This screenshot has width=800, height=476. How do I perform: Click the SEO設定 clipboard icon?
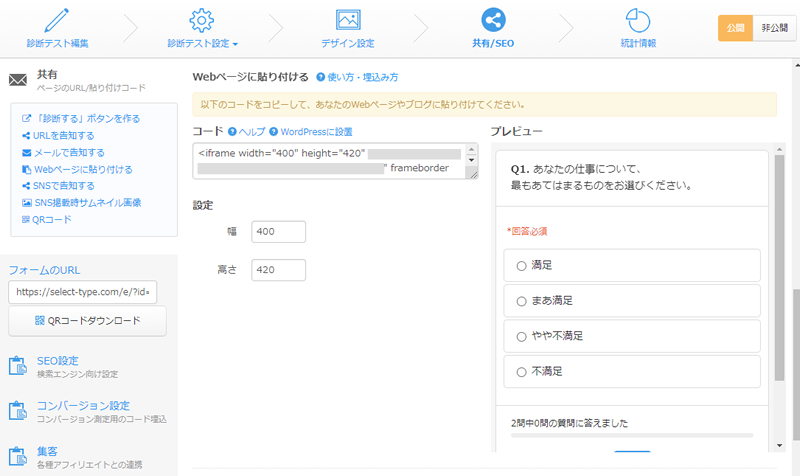tap(17, 366)
